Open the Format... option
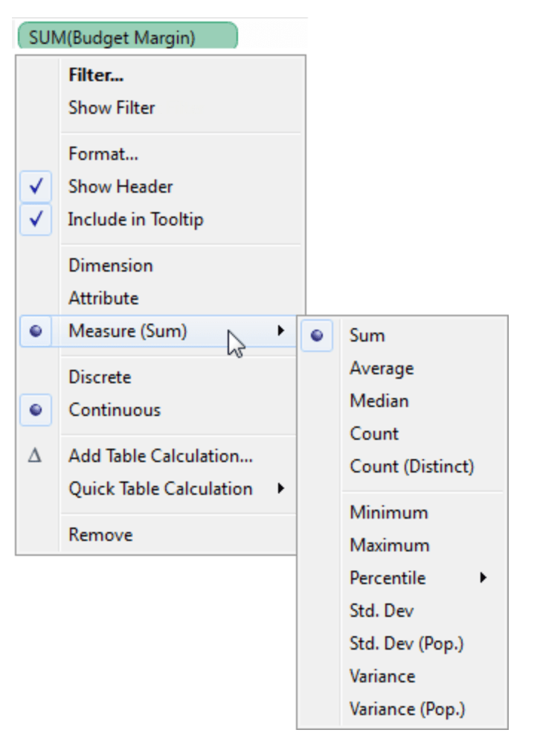Image resolution: width=537 pixels, height=756 pixels. point(103,154)
